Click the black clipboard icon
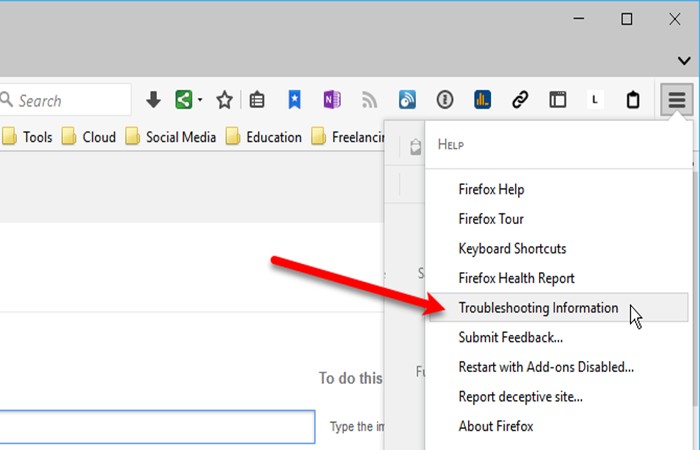This screenshot has height=450, width=700. [633, 100]
